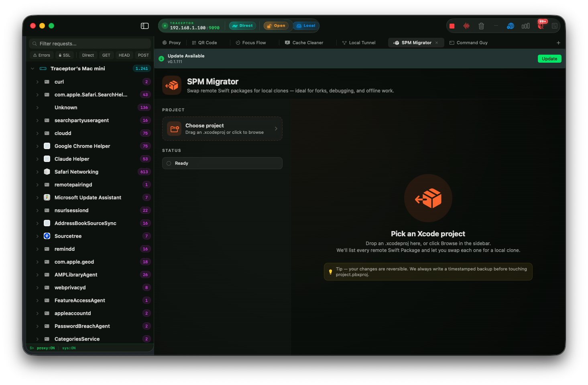Toggle the sidebar panel icon
Image resolution: width=588 pixels, height=385 pixels.
145,26
